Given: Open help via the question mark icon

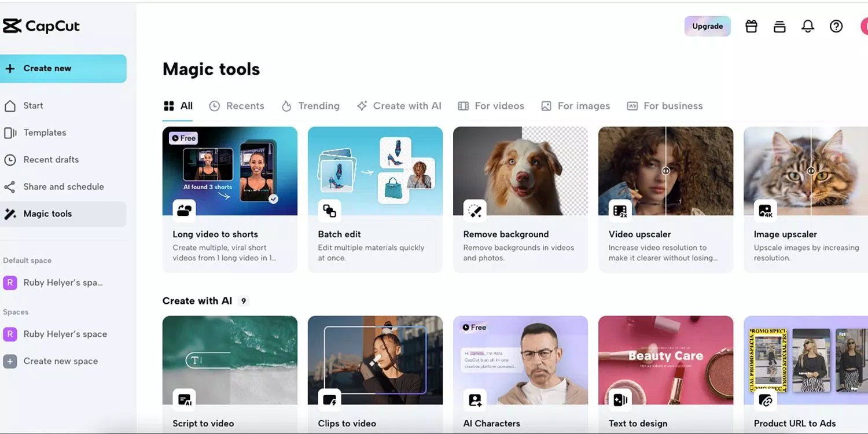Looking at the screenshot, I should click(x=836, y=26).
